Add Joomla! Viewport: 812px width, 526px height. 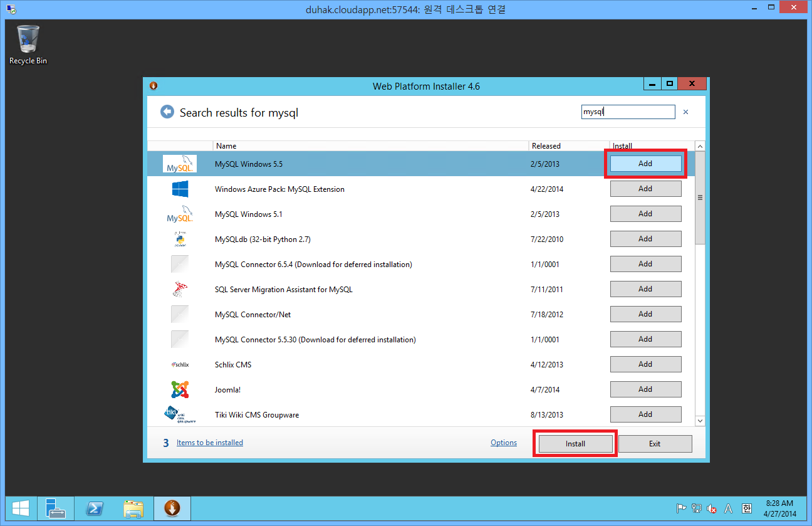tap(645, 389)
